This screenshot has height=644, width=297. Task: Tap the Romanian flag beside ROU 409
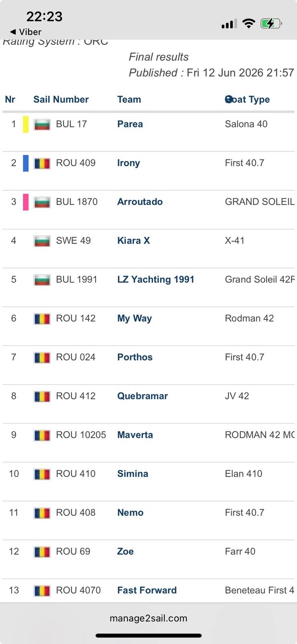(42, 163)
